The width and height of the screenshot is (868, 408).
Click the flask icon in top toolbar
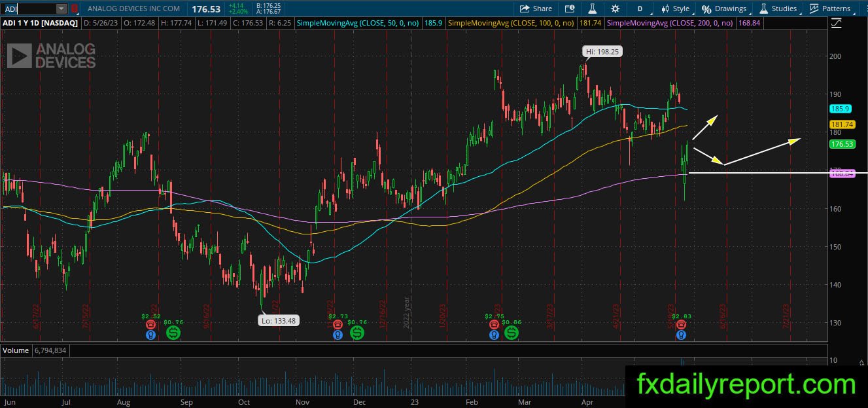pyautogui.click(x=592, y=9)
